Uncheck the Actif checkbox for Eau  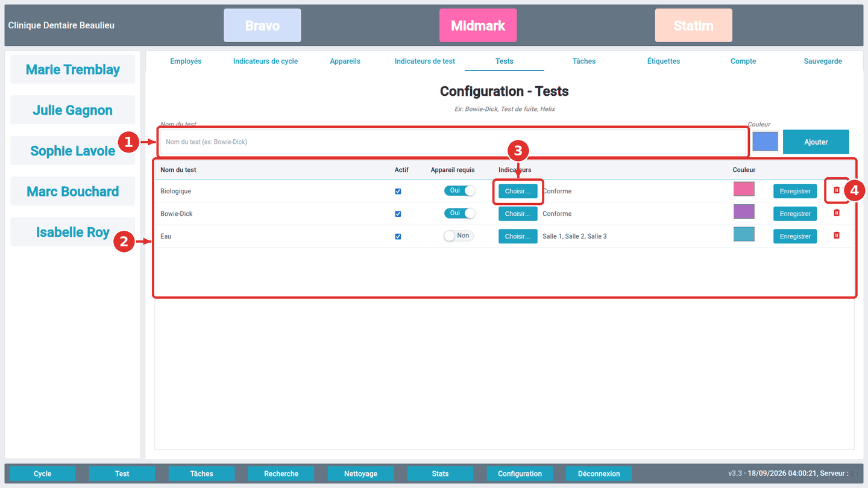[x=398, y=237]
